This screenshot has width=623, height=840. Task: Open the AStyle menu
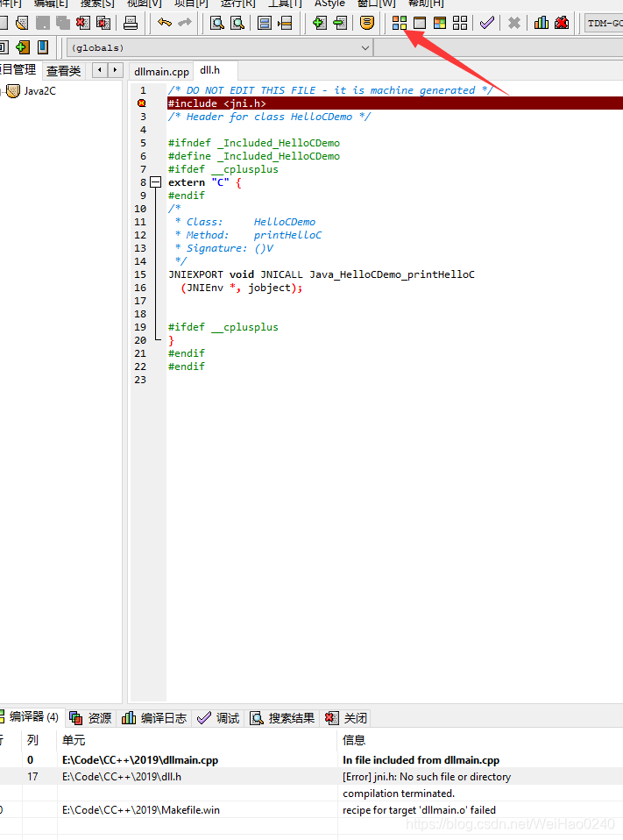(x=329, y=4)
